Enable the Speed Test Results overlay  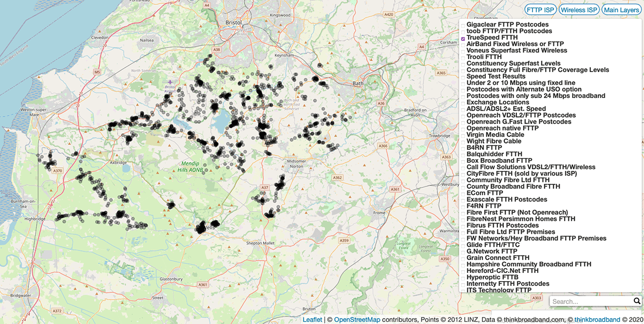click(463, 77)
